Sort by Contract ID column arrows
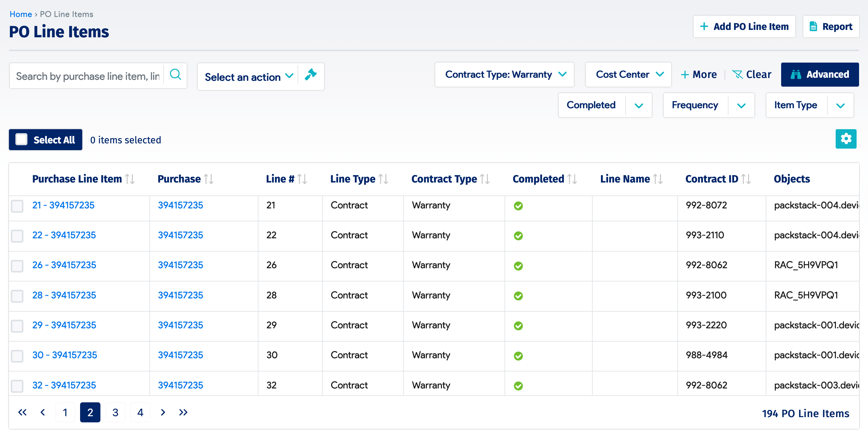 point(746,179)
